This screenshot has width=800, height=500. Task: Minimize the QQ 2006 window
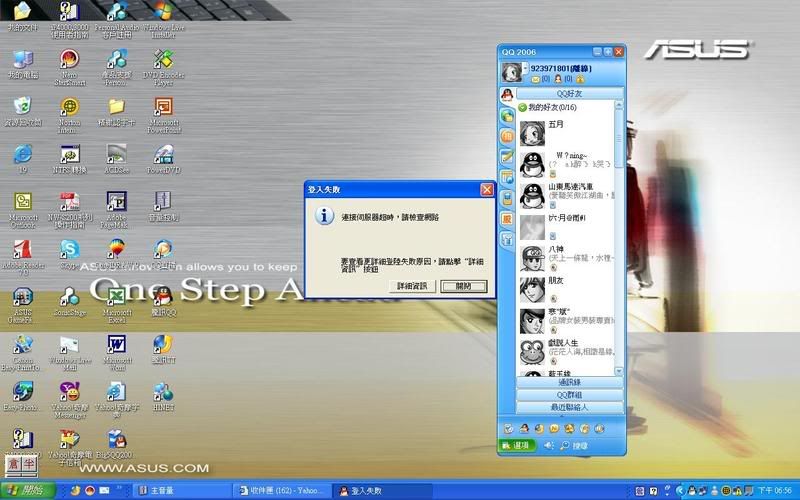point(597,52)
